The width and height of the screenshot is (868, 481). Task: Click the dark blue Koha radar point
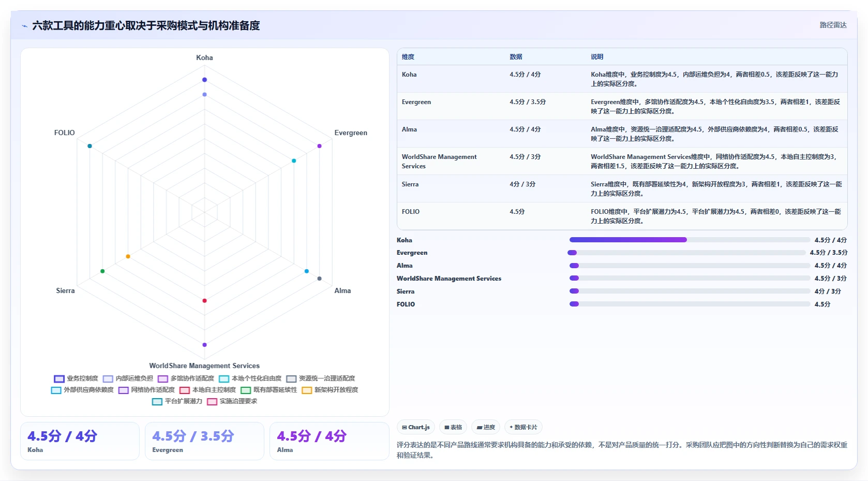pyautogui.click(x=204, y=80)
